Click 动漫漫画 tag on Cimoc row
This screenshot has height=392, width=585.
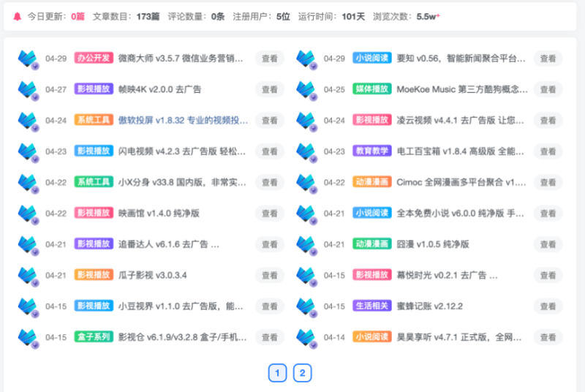pos(372,181)
